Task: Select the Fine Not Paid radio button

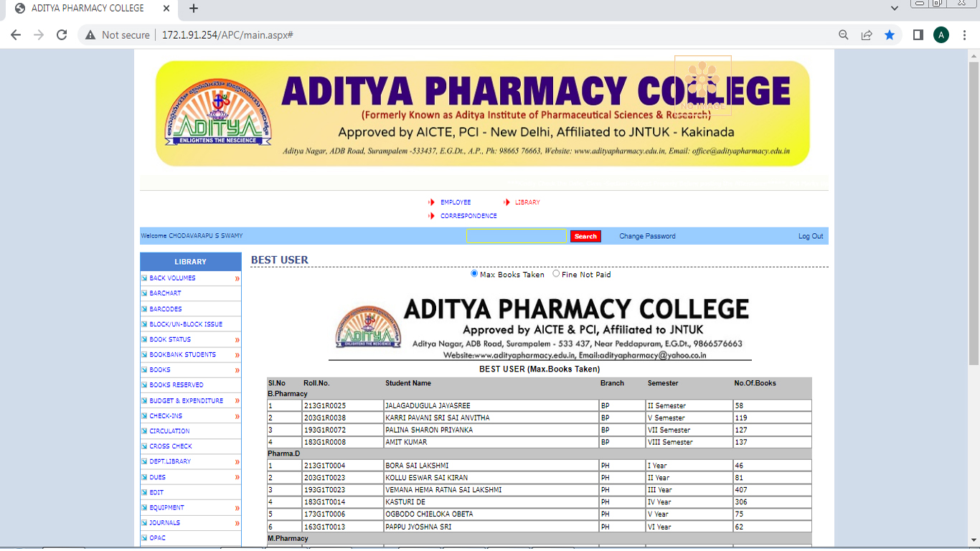Action: click(x=556, y=273)
